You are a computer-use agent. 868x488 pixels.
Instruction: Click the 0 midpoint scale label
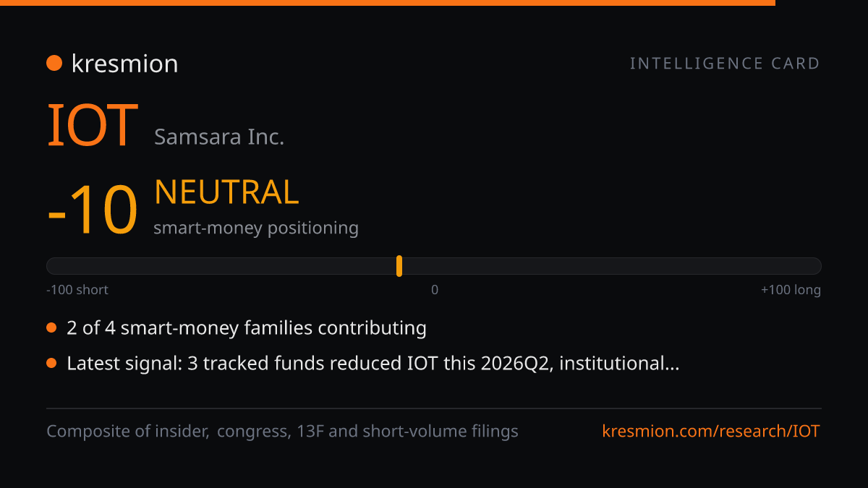[x=435, y=290]
